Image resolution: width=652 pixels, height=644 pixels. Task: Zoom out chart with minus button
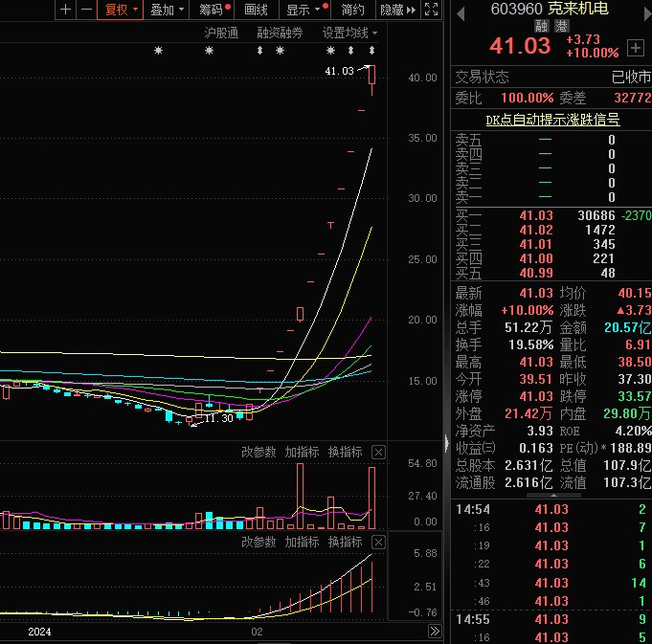(86, 10)
